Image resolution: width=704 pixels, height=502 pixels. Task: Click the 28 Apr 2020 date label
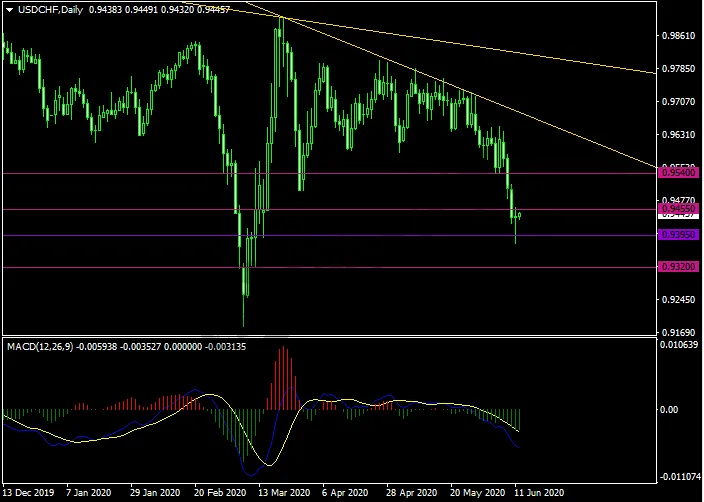coord(412,493)
